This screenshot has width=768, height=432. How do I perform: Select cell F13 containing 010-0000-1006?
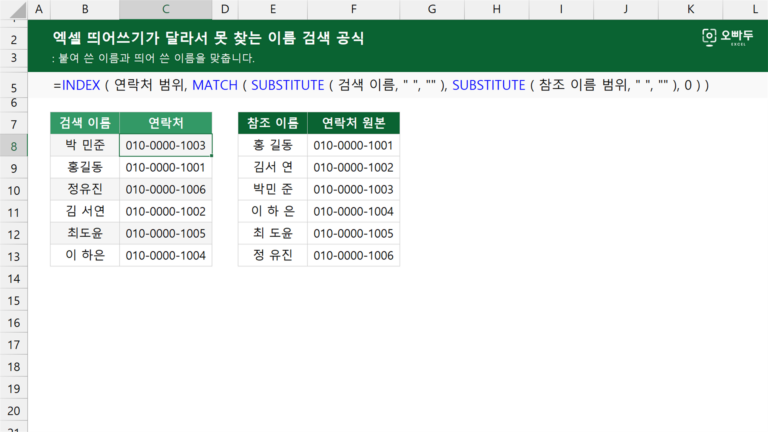(353, 255)
